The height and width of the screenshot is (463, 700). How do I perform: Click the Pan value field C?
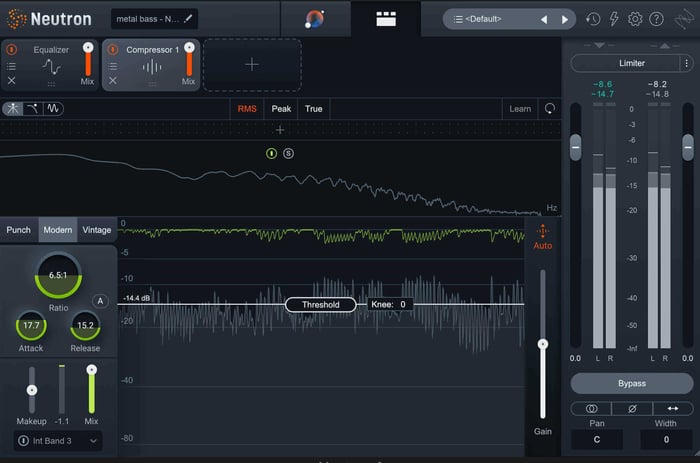click(x=597, y=440)
